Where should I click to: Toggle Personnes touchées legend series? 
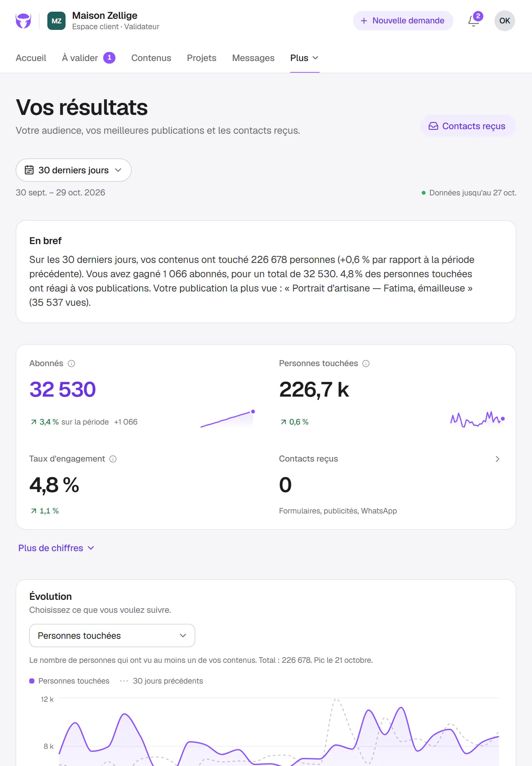(69, 681)
